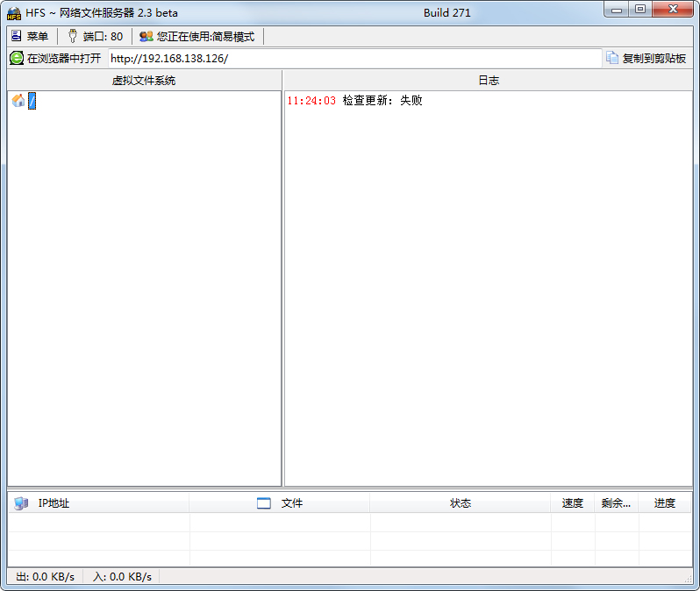Image resolution: width=700 pixels, height=591 pixels.
Task: Click the 剩余... column header
Action: (616, 503)
